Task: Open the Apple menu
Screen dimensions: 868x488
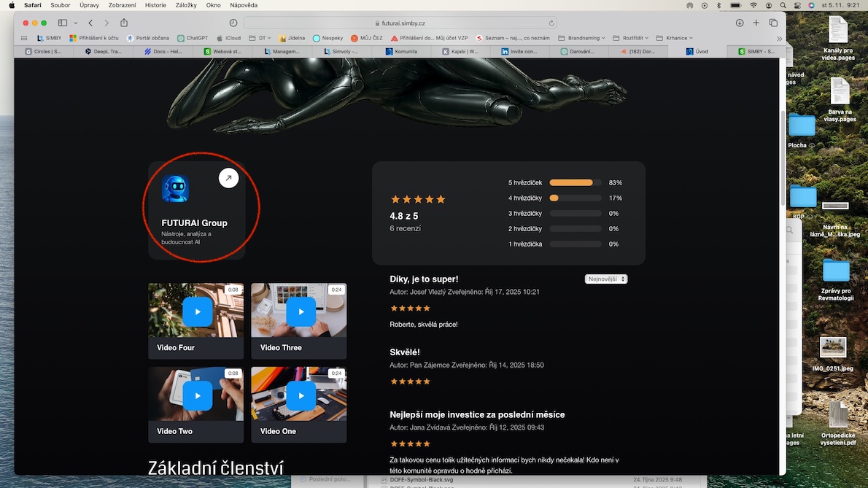Action: (x=12, y=5)
